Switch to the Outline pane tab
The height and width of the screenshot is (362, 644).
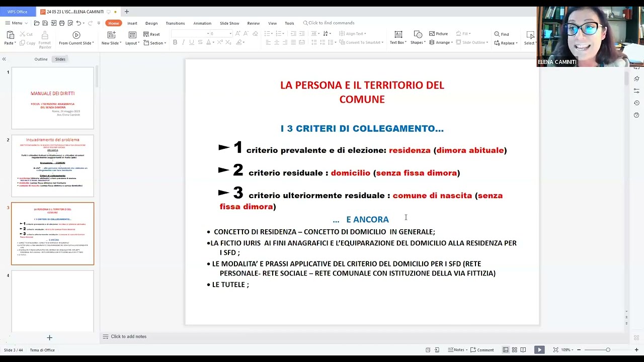(x=41, y=59)
